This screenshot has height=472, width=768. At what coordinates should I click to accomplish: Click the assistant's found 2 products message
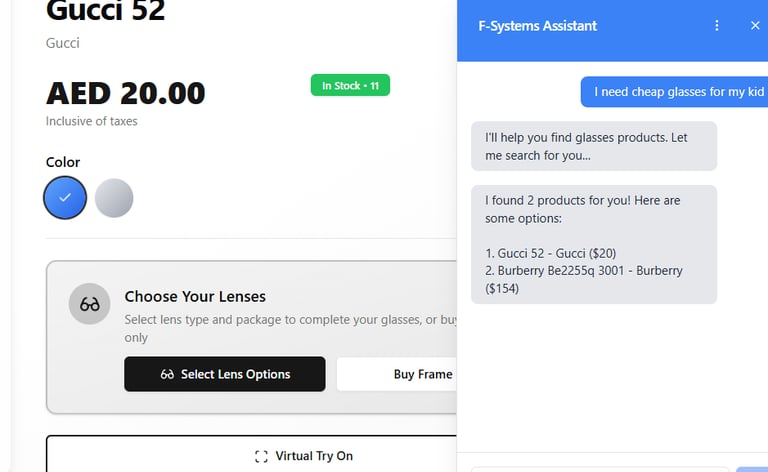point(593,244)
